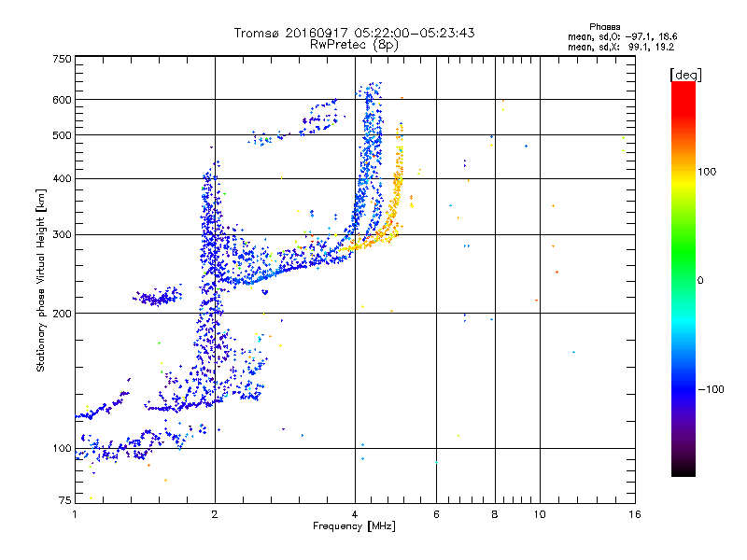This screenshot has height=560, width=747.
Task: Click the x-axis tick label "16"
Action: coord(635,514)
